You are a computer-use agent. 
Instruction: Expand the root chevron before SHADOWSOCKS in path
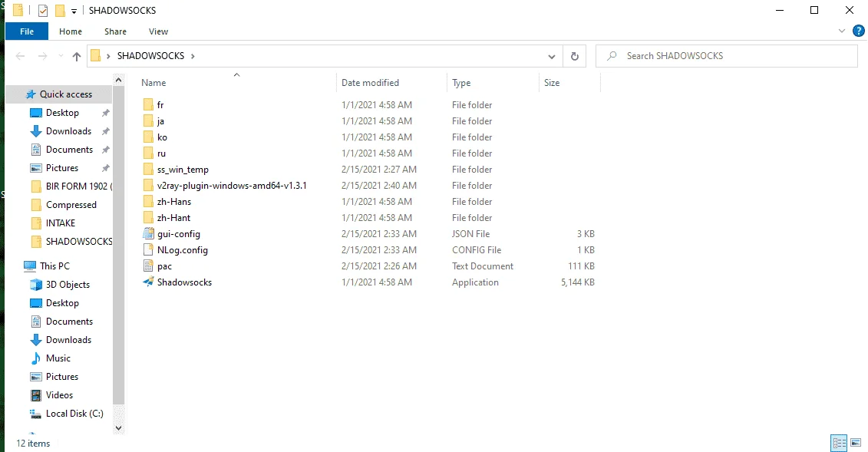click(108, 56)
